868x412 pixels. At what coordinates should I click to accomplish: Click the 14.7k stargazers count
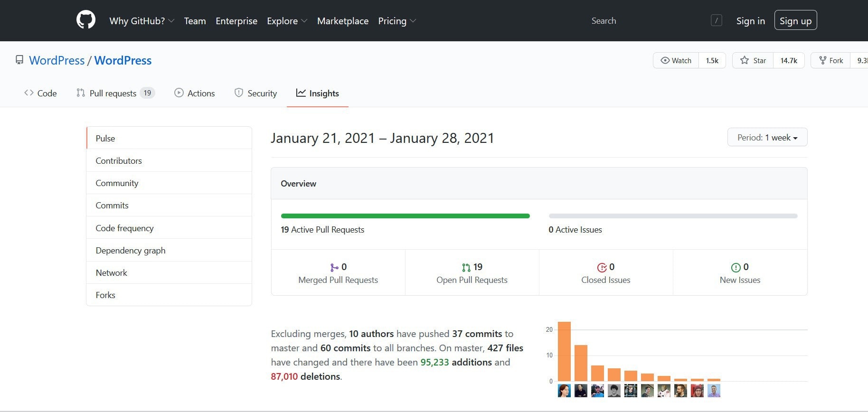click(789, 60)
